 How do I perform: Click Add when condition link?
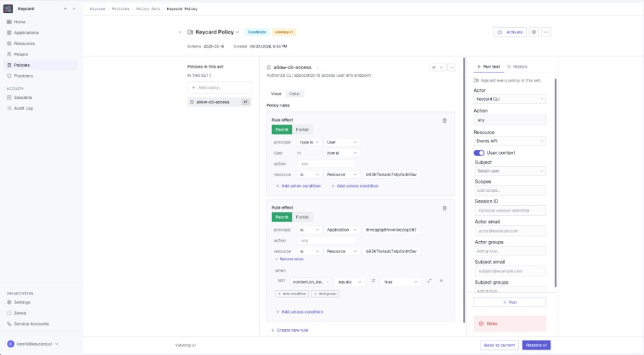click(298, 186)
